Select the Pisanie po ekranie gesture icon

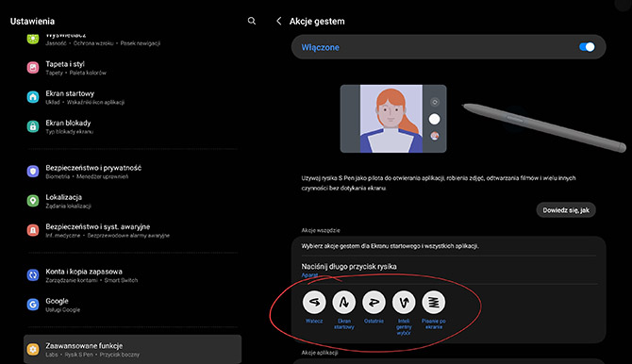(x=433, y=302)
